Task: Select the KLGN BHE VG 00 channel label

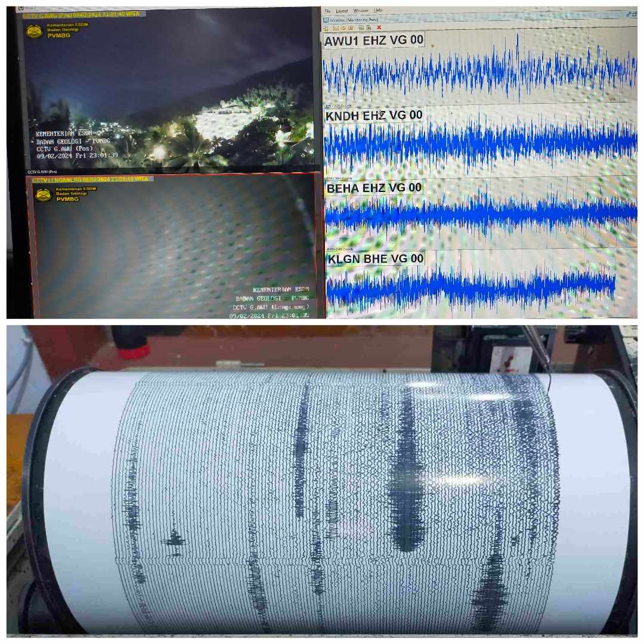Action: pos(376,258)
